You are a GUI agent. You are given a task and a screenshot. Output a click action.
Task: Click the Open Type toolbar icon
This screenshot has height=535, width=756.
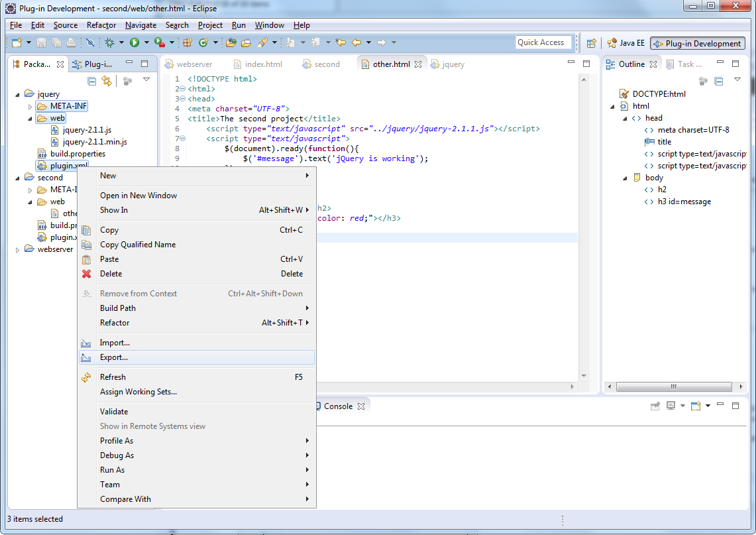231,42
